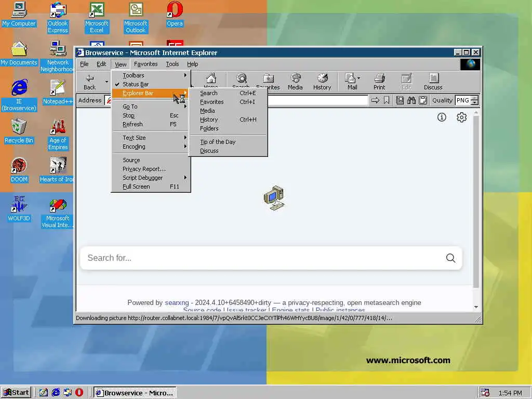Choose Search in Explorer Bar submenu

pyautogui.click(x=228, y=93)
